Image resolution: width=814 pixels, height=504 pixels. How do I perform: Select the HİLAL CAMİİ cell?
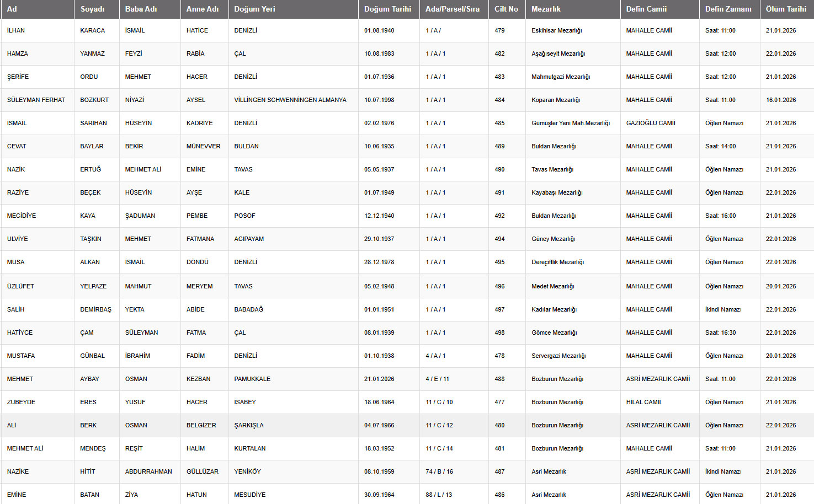click(643, 402)
